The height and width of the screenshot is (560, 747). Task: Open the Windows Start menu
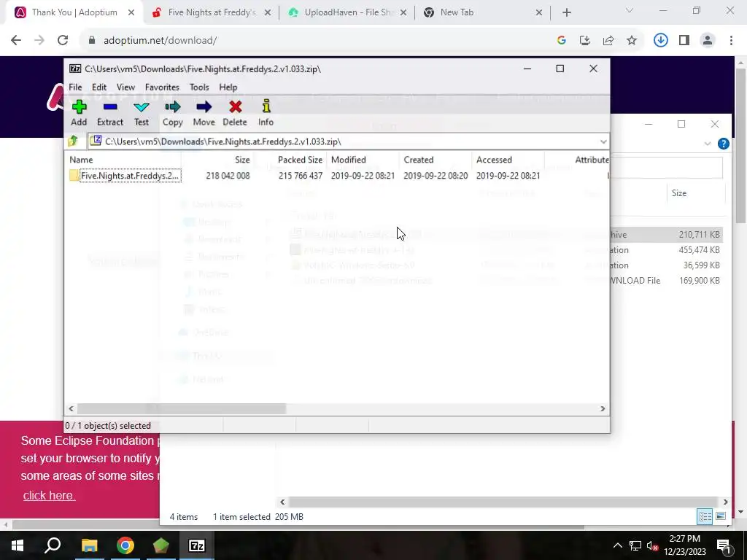(x=18, y=545)
